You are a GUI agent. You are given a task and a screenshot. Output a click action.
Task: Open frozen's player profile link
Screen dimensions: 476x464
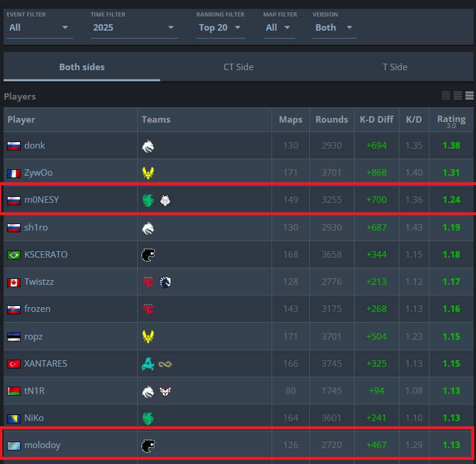click(x=37, y=309)
